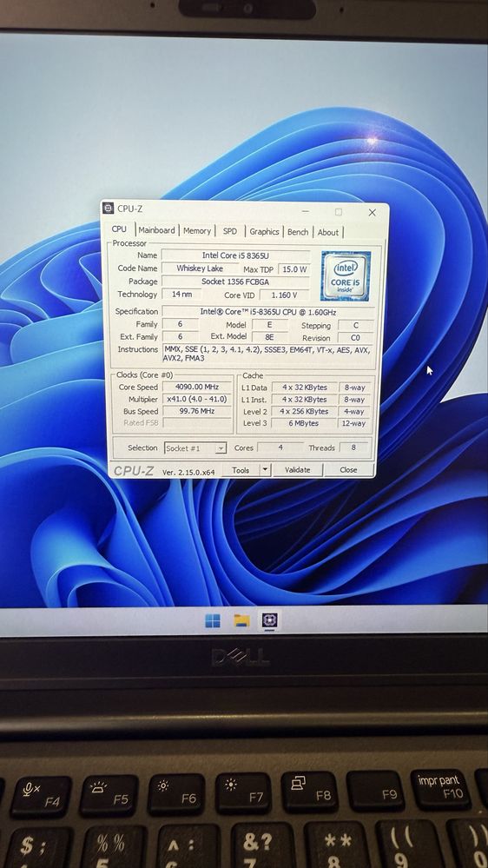Click the Level 3 '12-way' associativity value
This screenshot has width=488, height=868.
pos(354,423)
